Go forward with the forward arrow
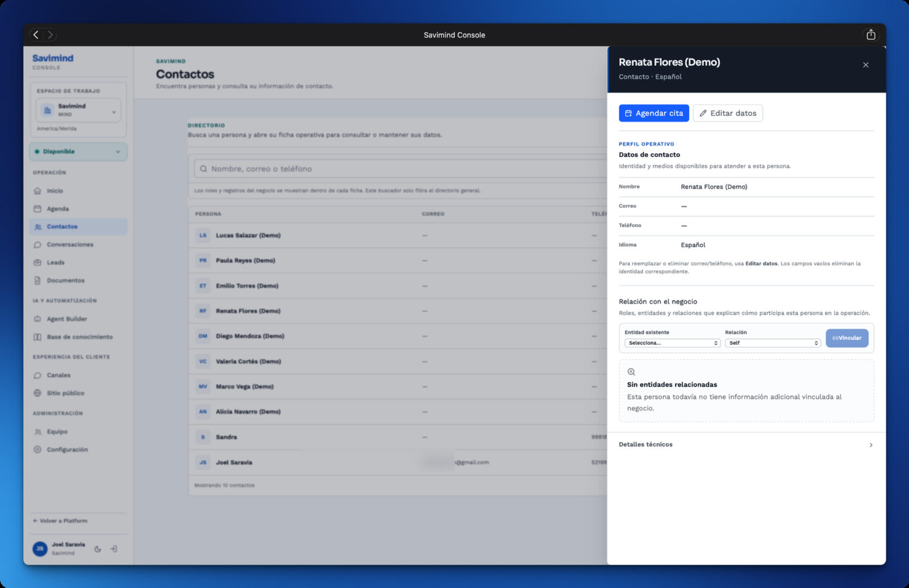This screenshot has height=588, width=909. coord(50,35)
